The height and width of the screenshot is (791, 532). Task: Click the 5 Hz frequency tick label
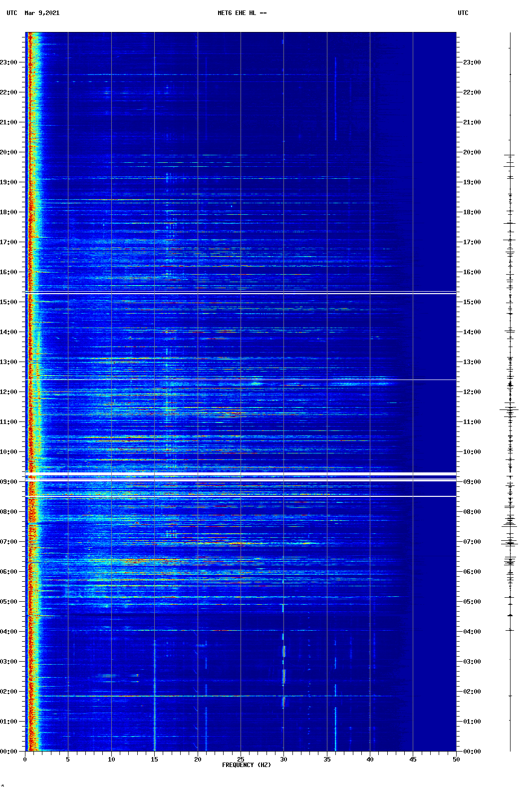(68, 760)
